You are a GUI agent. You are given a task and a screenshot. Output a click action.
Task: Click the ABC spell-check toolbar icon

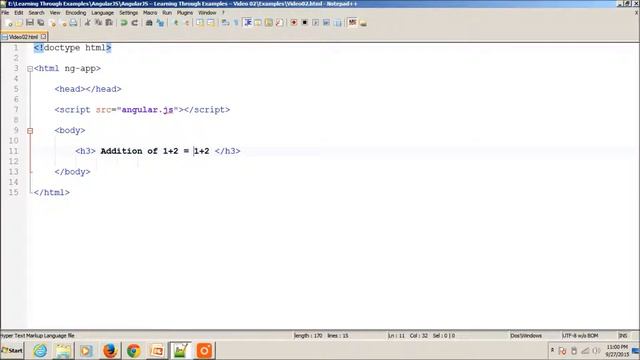click(x=352, y=23)
